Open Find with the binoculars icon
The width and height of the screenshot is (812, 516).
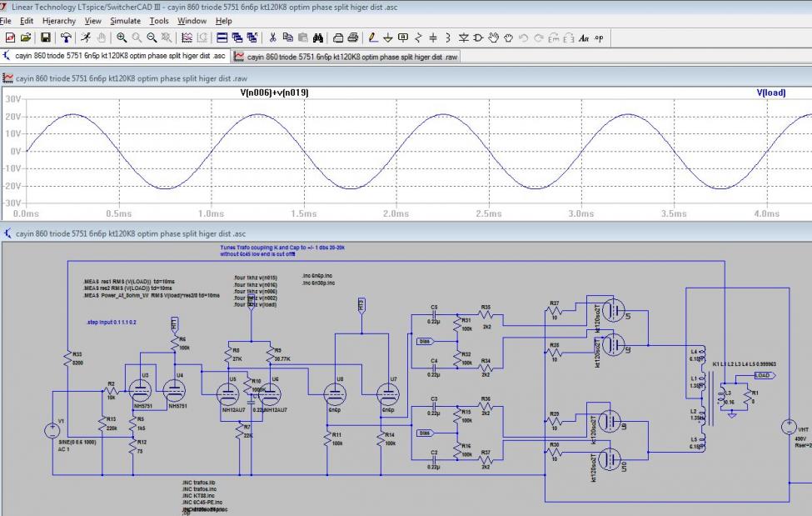tap(318, 38)
